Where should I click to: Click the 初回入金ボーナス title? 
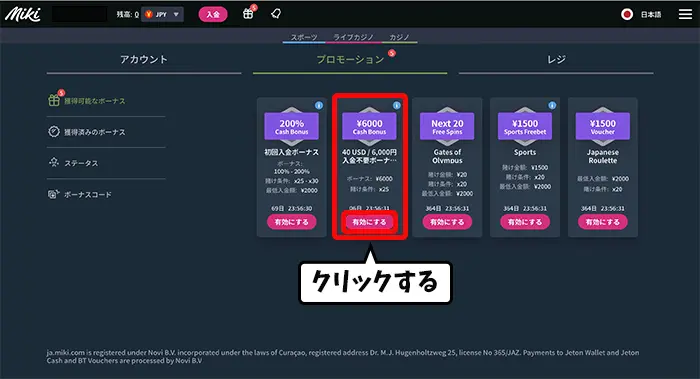tap(292, 152)
